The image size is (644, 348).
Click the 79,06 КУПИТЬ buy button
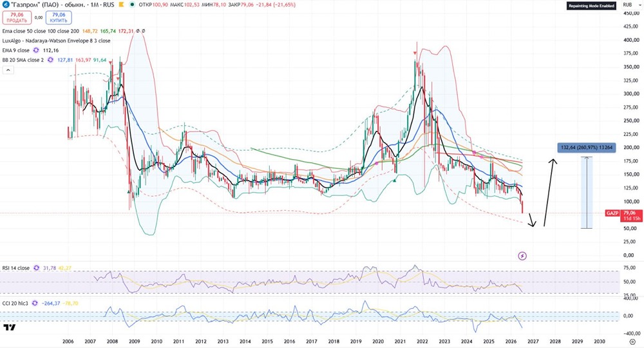pos(59,17)
